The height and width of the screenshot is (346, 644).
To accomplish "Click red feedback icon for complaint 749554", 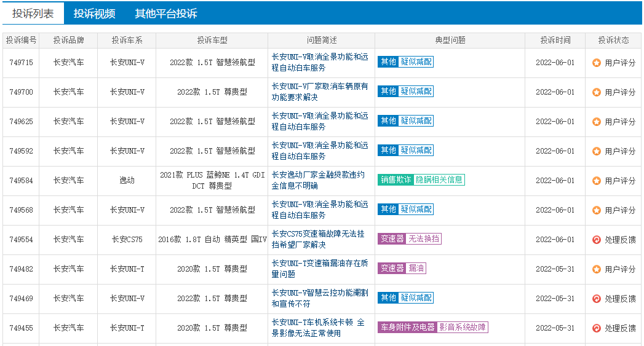I will [x=597, y=240].
